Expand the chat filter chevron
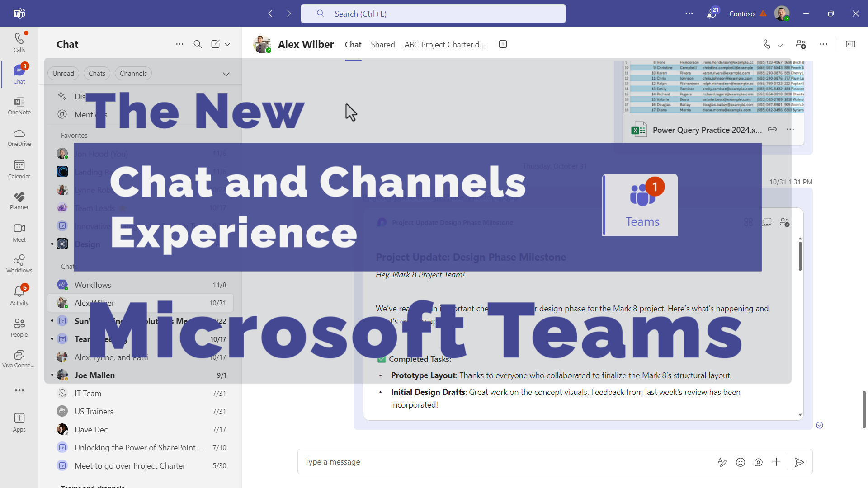The width and height of the screenshot is (868, 488). 226,74
